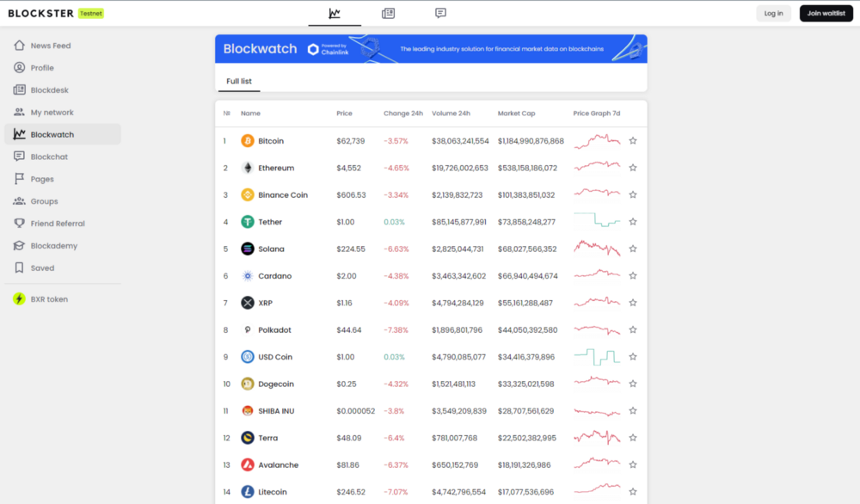Screen dimensions: 860x504
Task: Open the Blockwatch chart icon in top navigation
Action: (x=335, y=13)
